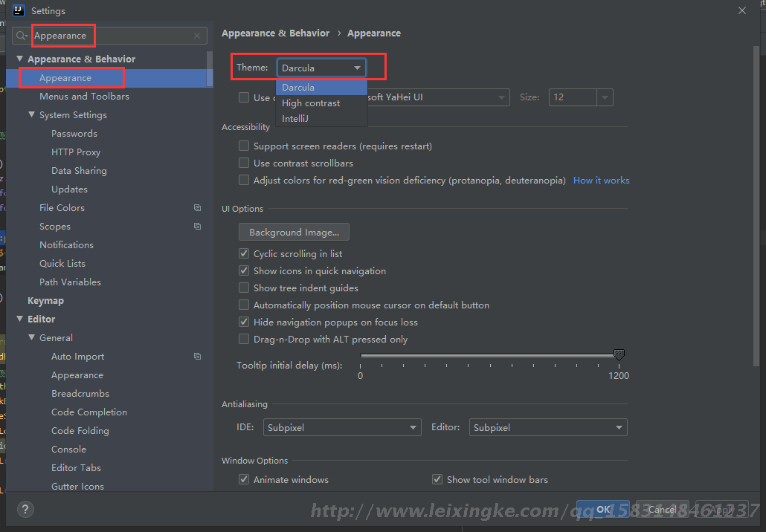The image size is (766, 532).
Task: Click the search magnifier icon
Action: point(22,36)
